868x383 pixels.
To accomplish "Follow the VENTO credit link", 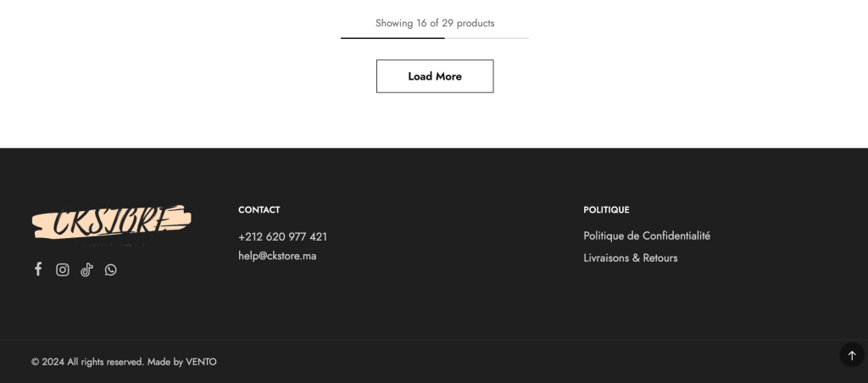I will click(x=201, y=362).
